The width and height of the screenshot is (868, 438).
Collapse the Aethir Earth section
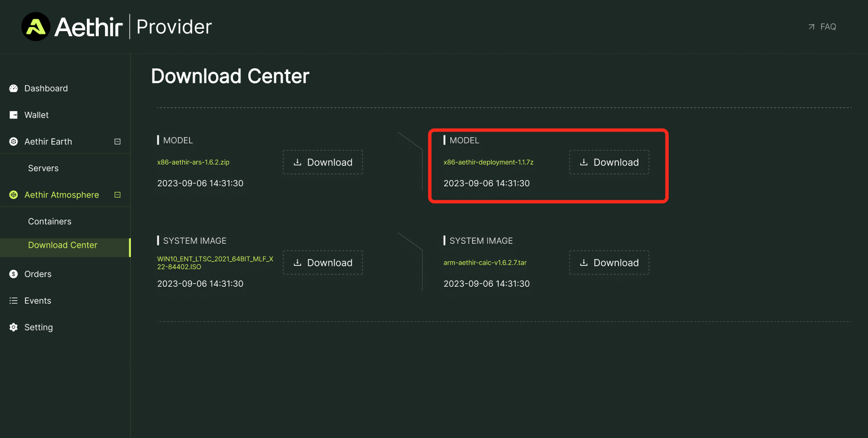[x=117, y=142]
